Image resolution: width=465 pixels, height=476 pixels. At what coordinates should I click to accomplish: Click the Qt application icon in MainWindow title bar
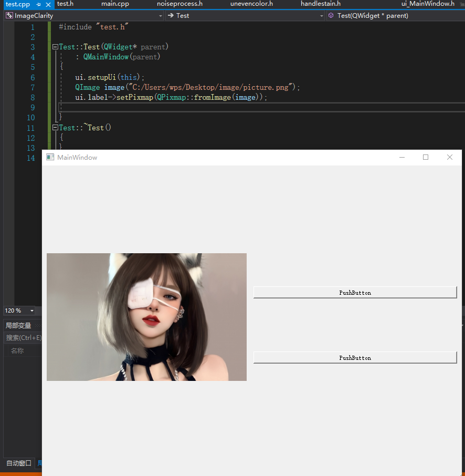(50, 157)
